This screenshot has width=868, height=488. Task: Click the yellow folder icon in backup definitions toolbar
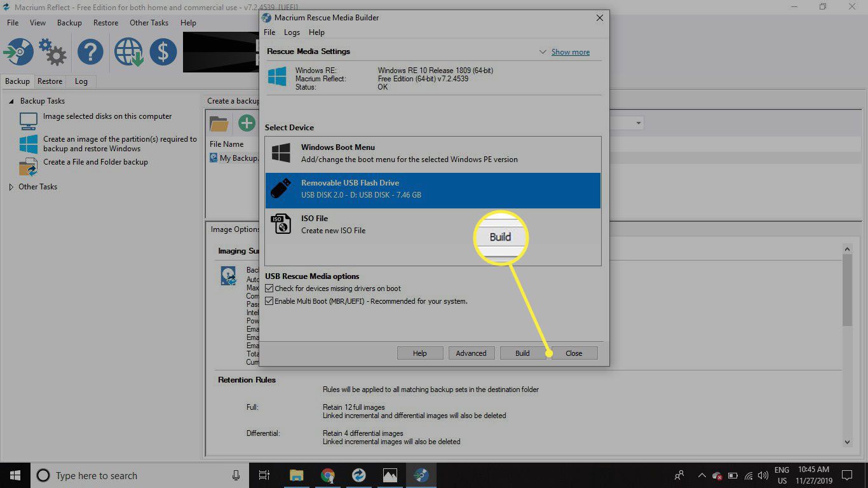click(219, 123)
